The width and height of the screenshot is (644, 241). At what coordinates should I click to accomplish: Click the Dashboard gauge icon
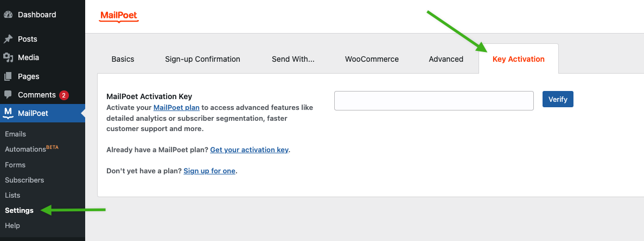pos(8,15)
